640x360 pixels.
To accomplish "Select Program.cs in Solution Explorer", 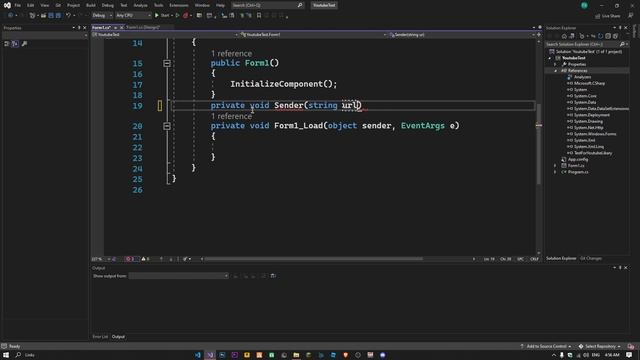I will [578, 172].
